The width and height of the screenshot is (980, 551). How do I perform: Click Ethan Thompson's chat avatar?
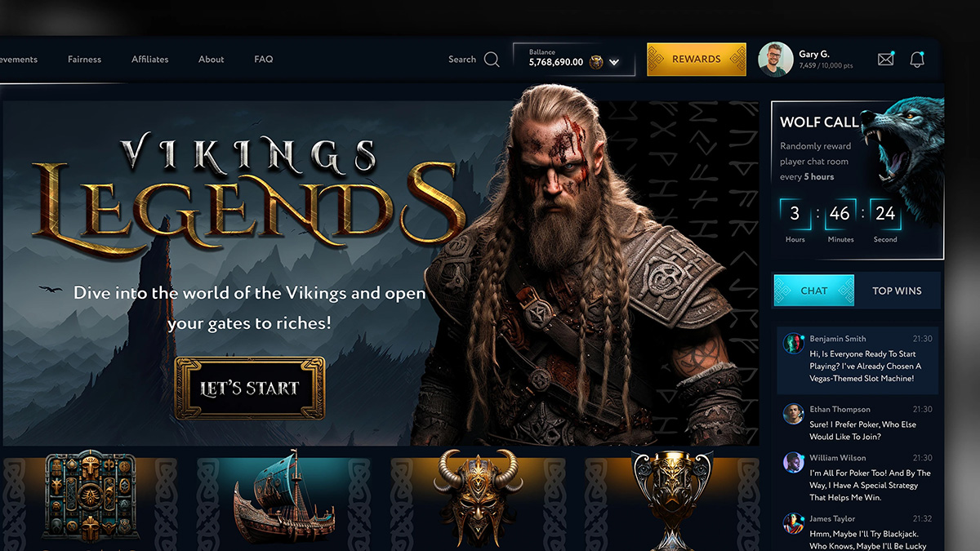click(793, 413)
